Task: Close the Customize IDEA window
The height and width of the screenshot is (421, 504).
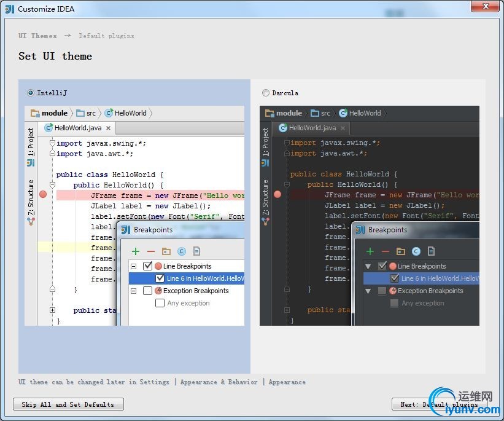Action: coord(486,6)
